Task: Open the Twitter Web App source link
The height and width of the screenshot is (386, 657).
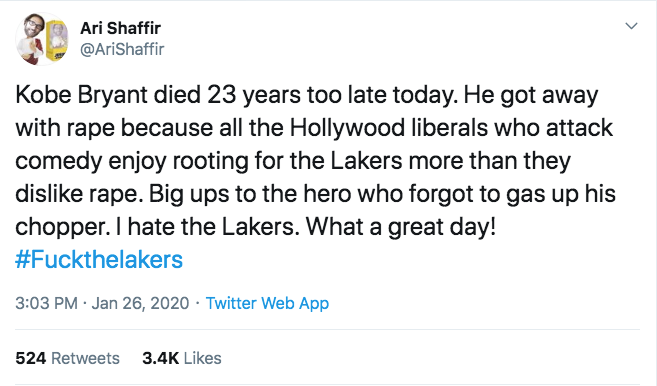Action: click(267, 303)
